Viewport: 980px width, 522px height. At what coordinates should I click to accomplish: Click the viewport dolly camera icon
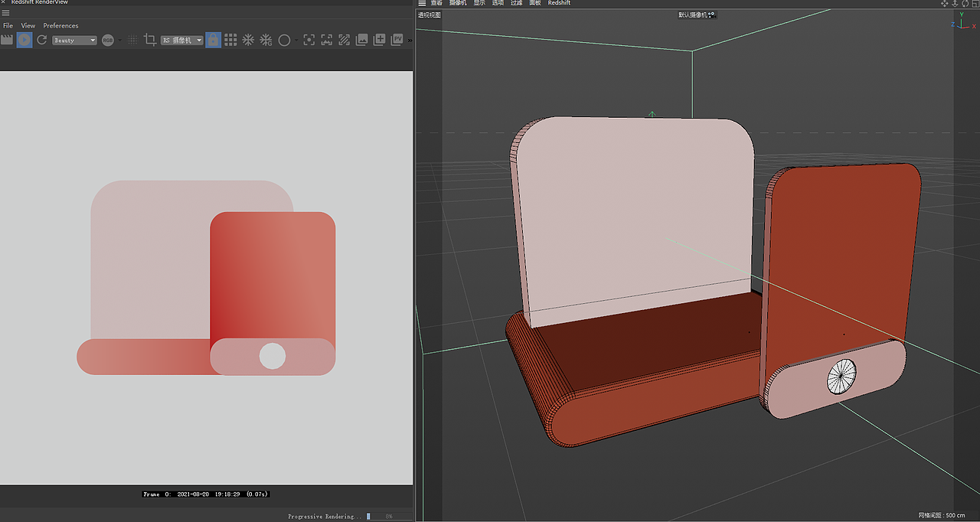click(x=955, y=3)
